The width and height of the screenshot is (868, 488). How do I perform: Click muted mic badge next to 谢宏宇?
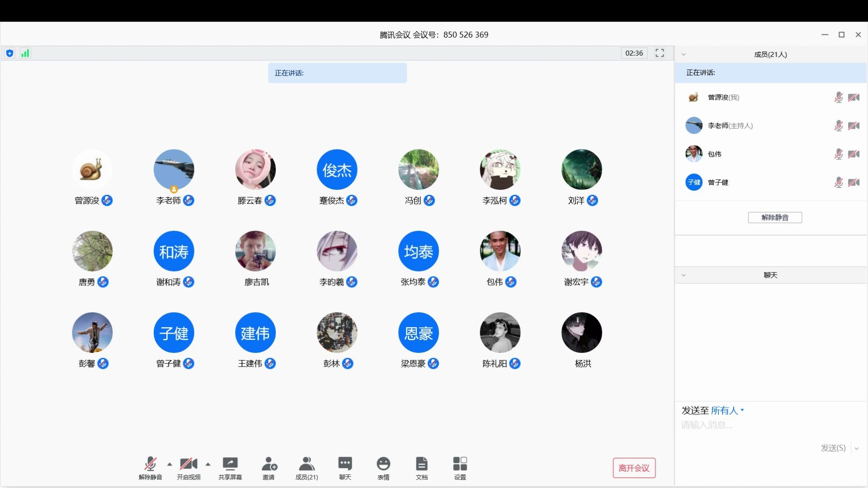click(596, 282)
